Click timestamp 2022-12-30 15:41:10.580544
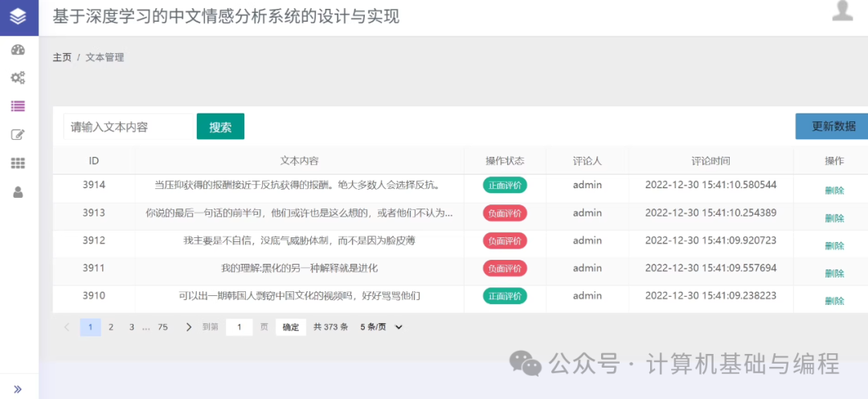Screen dimensions: 868x399 click(x=710, y=185)
